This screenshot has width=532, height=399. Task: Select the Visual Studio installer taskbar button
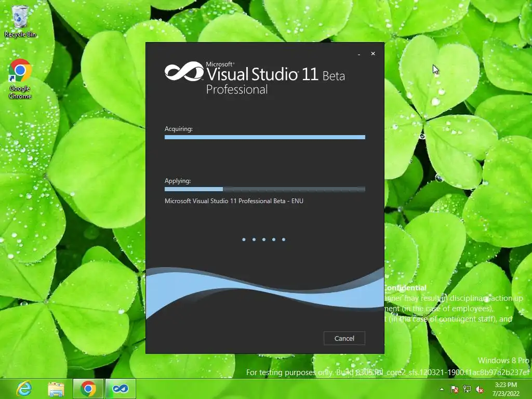click(121, 389)
